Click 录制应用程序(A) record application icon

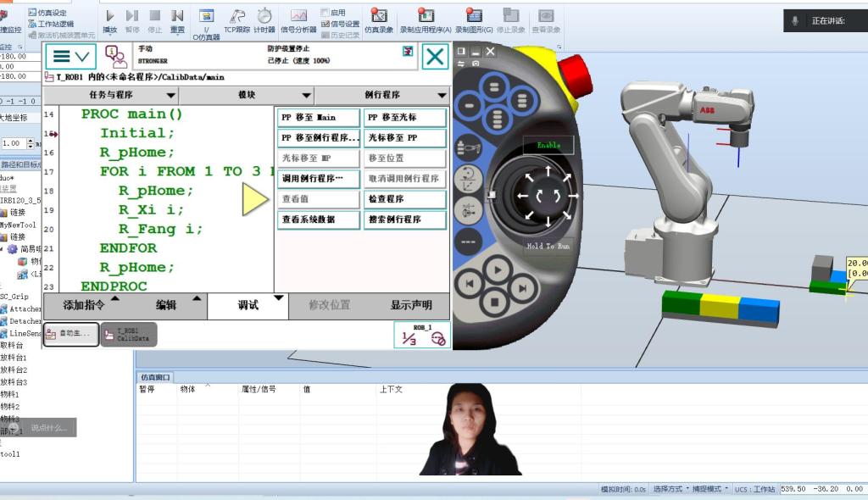426,20
